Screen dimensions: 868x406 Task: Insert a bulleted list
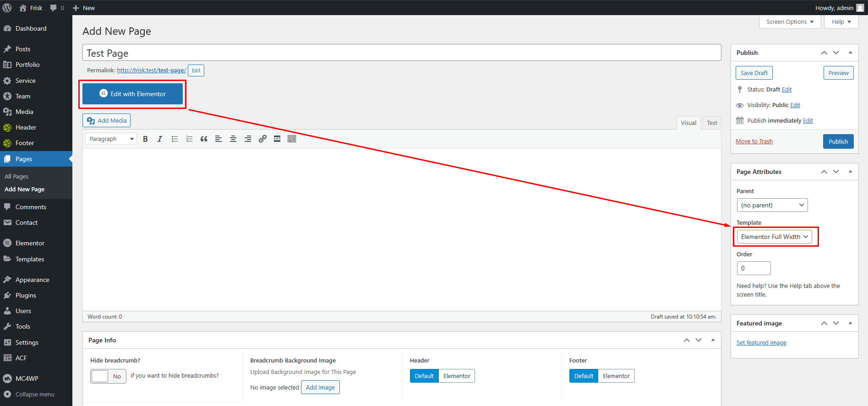(x=175, y=139)
